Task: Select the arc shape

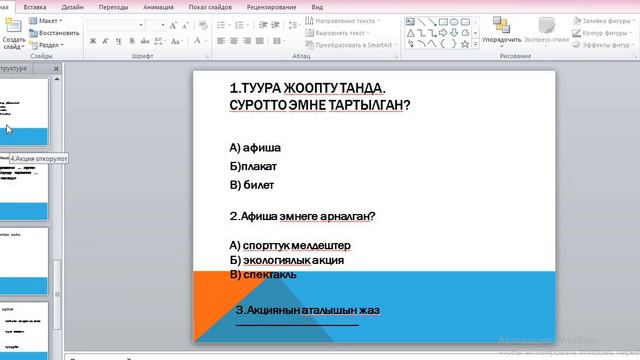Action: click(x=421, y=44)
